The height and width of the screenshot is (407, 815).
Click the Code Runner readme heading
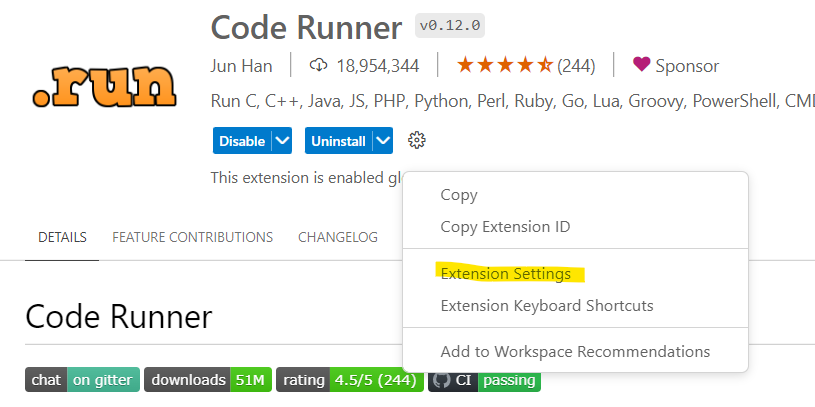[x=119, y=316]
